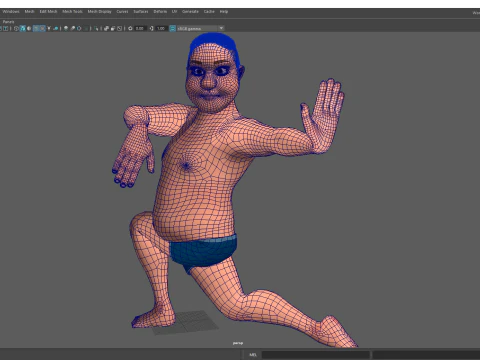Click the Exposure reset icon
Image resolution: width=480 pixels, height=360 pixels.
click(x=130, y=29)
